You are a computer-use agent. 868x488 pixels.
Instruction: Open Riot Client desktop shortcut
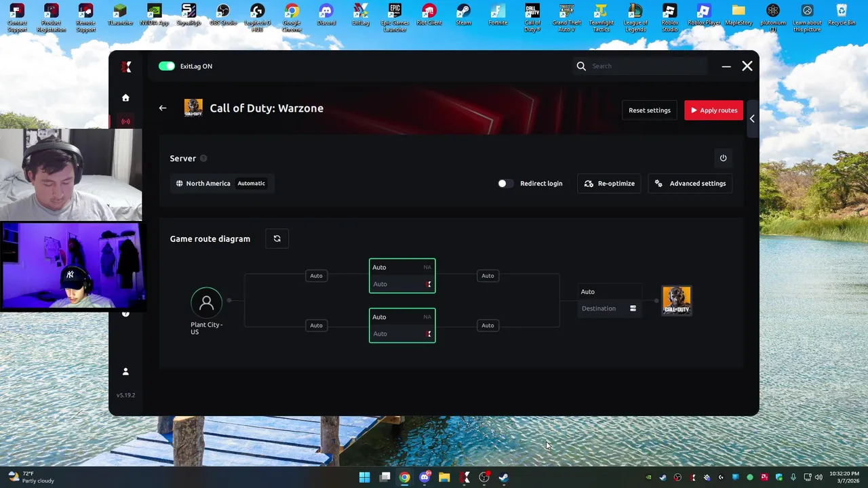[x=429, y=15]
